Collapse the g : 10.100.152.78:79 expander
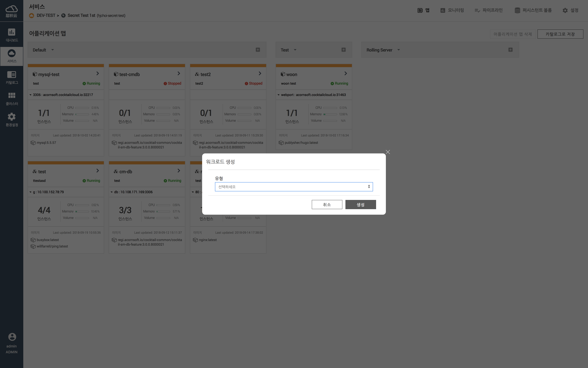 30,192
